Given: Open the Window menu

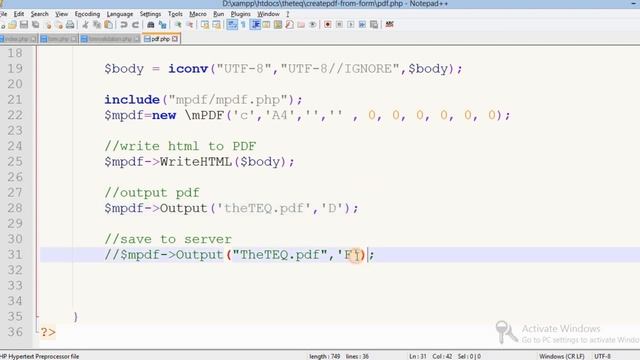Looking at the screenshot, I should pyautogui.click(x=268, y=14).
